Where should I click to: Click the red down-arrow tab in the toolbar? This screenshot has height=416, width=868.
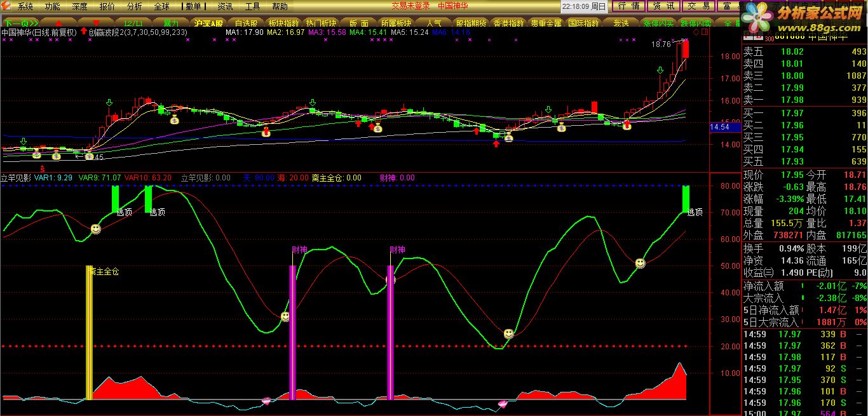coord(97,22)
